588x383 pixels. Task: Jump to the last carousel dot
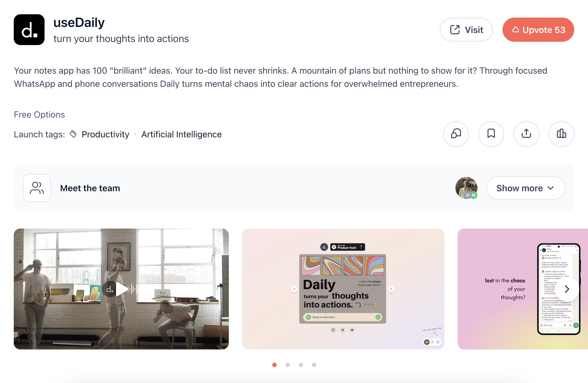coord(314,365)
